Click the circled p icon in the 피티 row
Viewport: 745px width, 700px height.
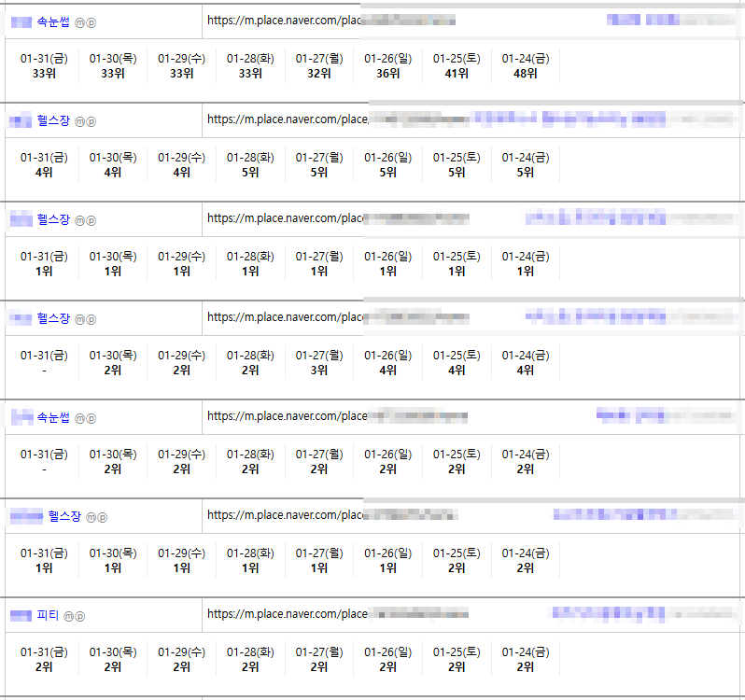pyautogui.click(x=79, y=616)
